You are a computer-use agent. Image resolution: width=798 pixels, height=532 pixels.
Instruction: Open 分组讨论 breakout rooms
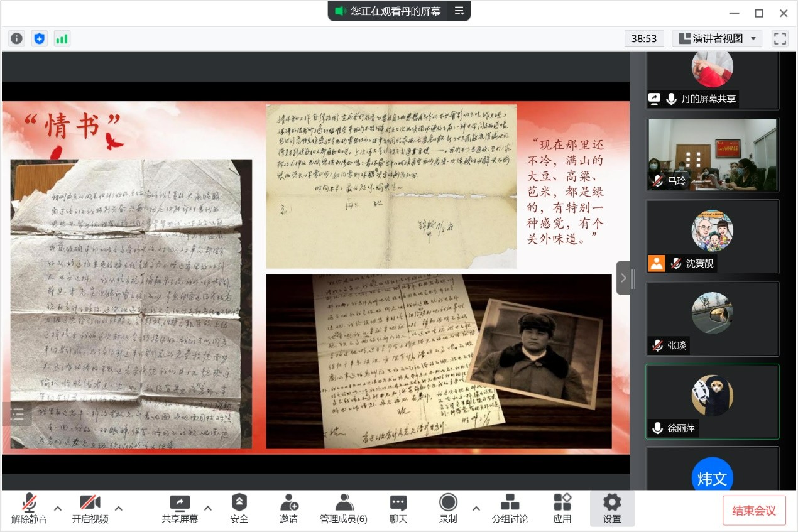pyautogui.click(x=510, y=508)
